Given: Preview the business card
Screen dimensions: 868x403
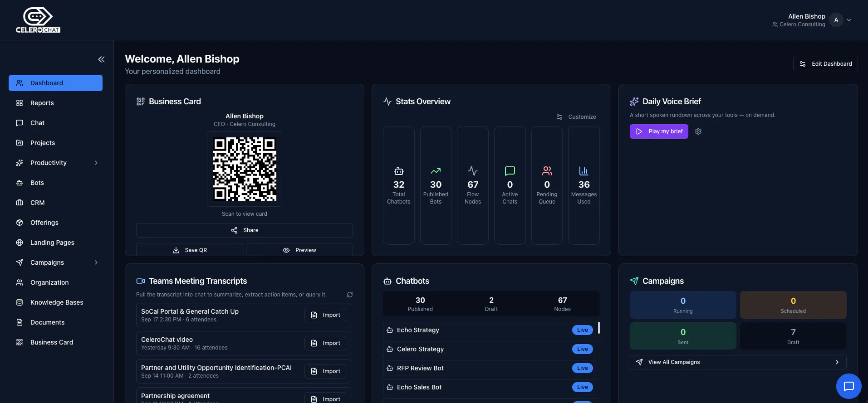Looking at the screenshot, I should pos(299,250).
